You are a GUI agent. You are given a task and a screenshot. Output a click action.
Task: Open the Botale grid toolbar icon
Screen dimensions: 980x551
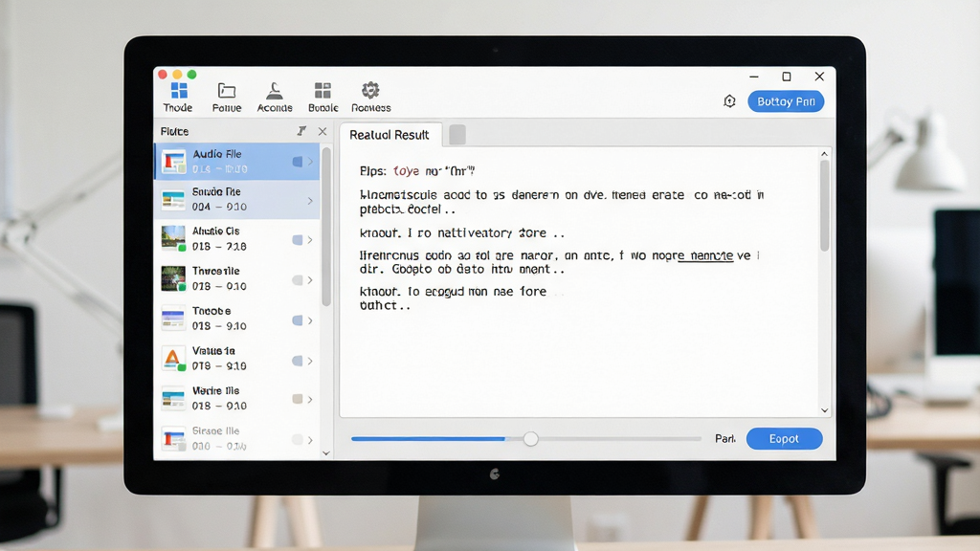pos(323,91)
